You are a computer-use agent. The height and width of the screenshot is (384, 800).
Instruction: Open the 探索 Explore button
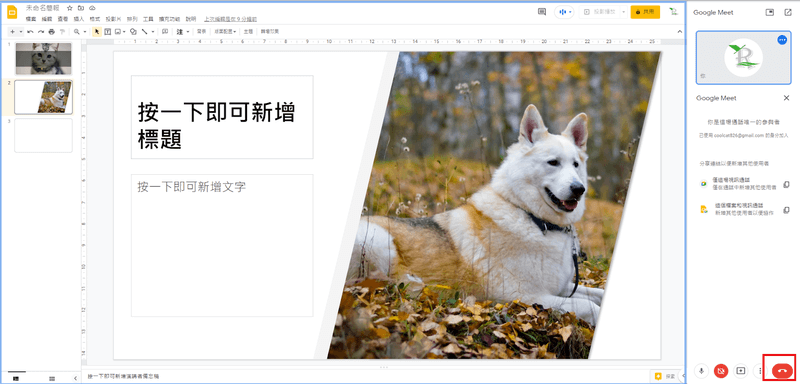665,376
